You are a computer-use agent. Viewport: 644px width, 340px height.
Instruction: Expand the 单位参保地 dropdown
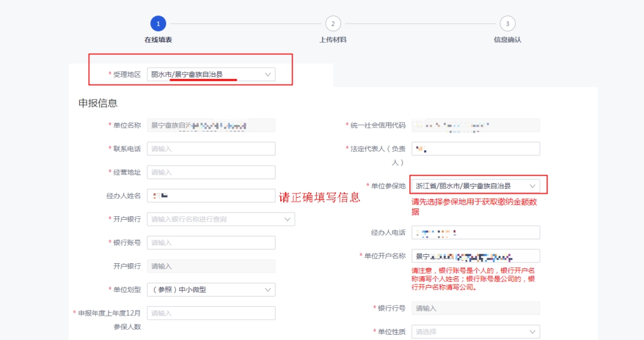(475, 186)
